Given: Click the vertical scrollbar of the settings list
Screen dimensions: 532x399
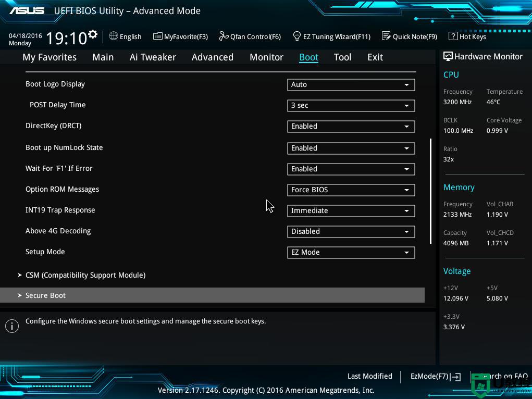Looking at the screenshot, I should coord(430,191).
